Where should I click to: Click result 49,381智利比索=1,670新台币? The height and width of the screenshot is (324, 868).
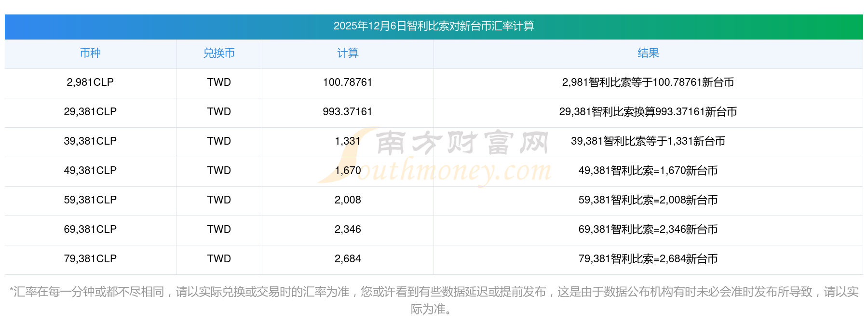[x=648, y=171]
